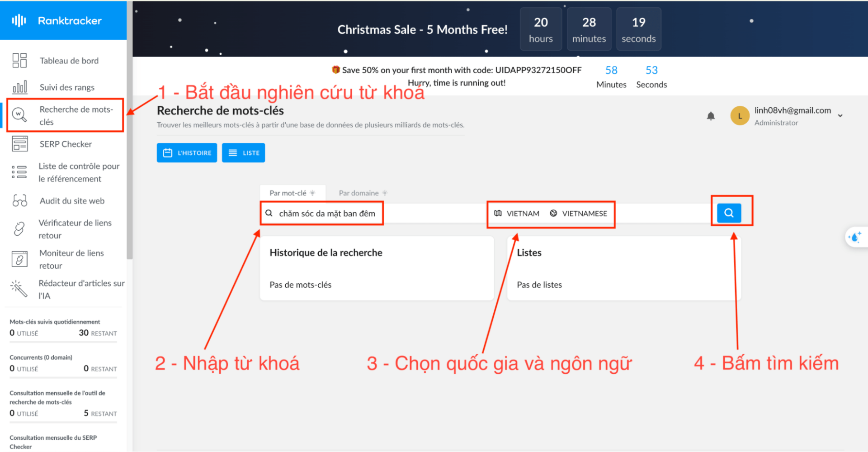Open the SEO checklist list icon
The width and height of the screenshot is (868, 452).
[19, 172]
